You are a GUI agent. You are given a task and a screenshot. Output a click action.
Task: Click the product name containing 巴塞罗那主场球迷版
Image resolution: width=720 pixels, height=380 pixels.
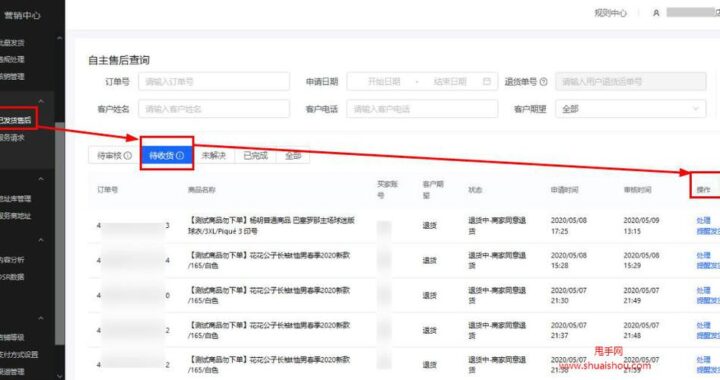(x=271, y=226)
